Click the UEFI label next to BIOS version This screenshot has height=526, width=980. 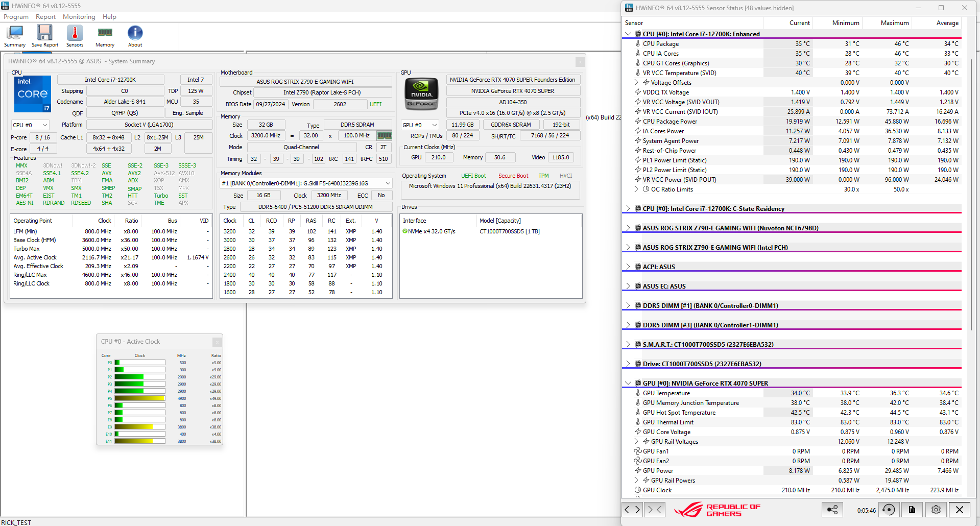coord(376,104)
